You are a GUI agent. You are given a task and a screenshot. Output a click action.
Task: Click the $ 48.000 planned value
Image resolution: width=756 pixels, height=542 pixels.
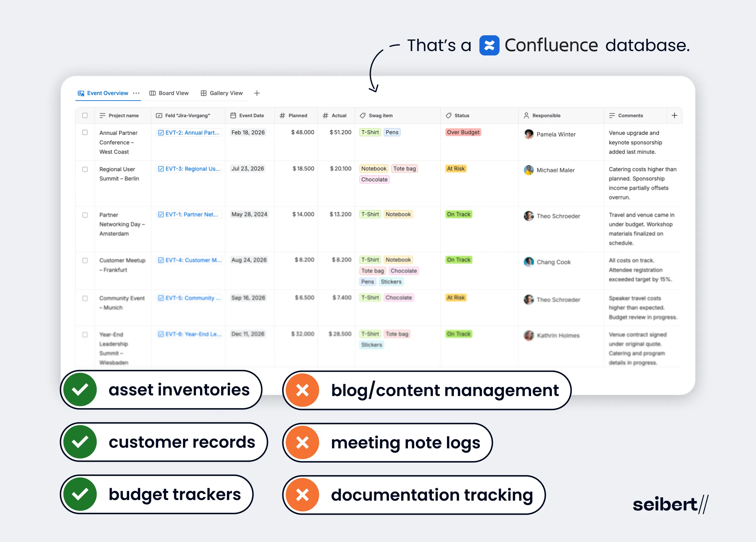pyautogui.click(x=303, y=132)
